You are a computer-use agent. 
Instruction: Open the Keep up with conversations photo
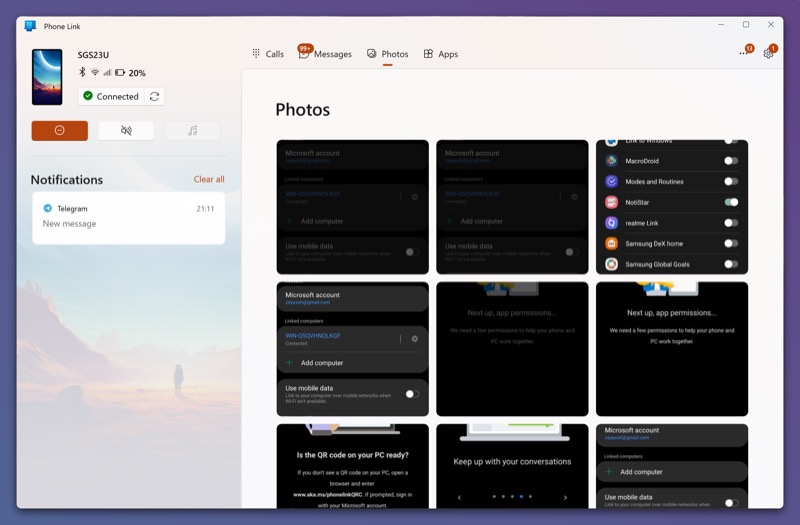point(512,466)
